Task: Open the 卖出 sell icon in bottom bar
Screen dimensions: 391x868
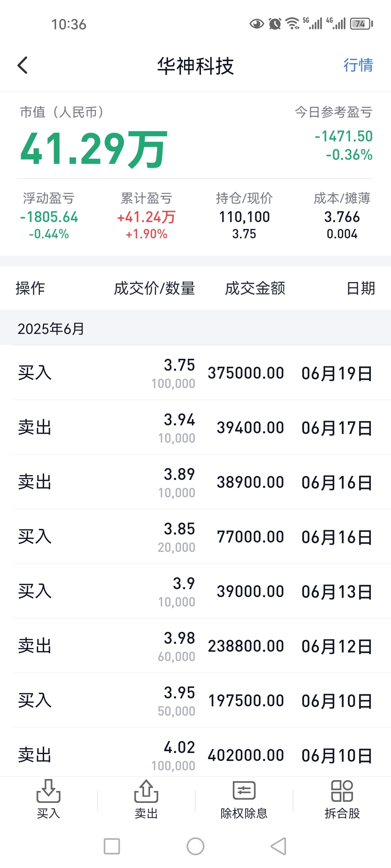Action: (146, 800)
